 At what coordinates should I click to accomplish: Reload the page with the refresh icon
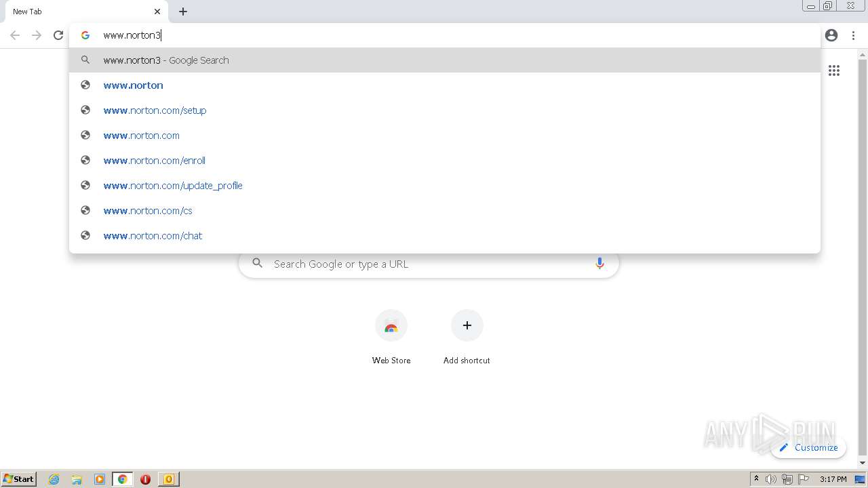(58, 35)
